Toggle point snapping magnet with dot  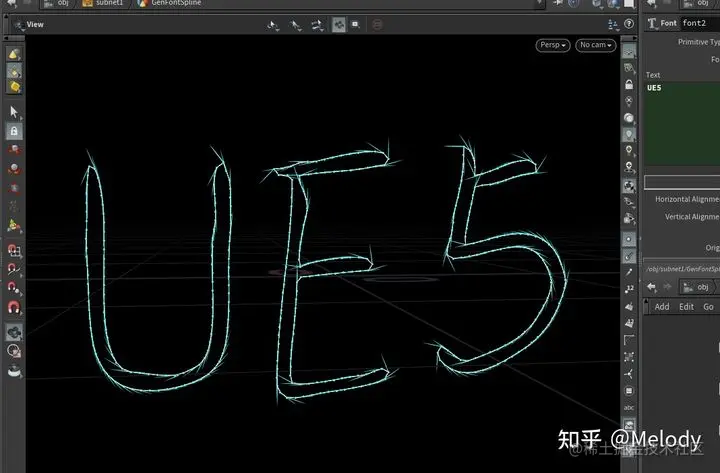tap(14, 288)
